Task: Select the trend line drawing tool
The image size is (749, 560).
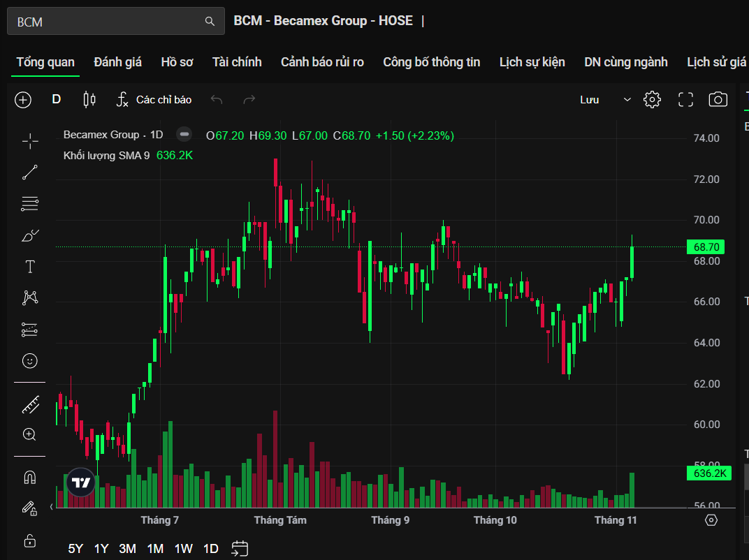Action: click(x=30, y=172)
